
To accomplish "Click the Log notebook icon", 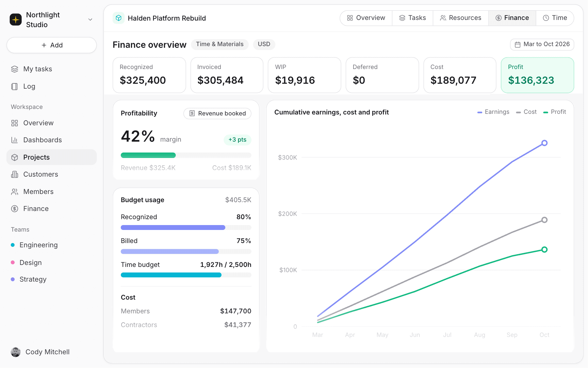I will pos(15,86).
